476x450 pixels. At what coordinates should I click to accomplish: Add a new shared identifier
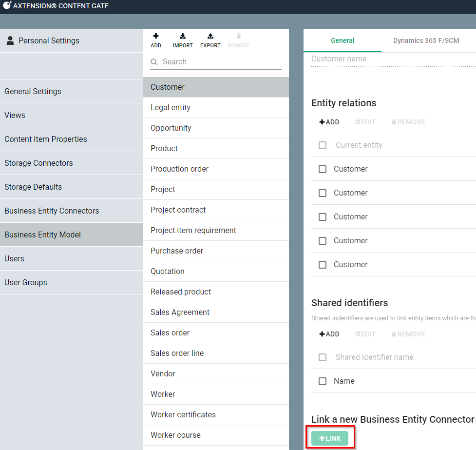click(x=329, y=334)
